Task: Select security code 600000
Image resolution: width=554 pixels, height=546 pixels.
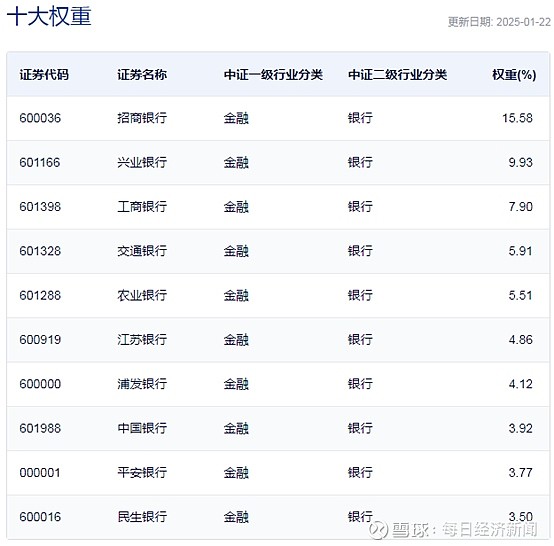Action: pos(40,384)
